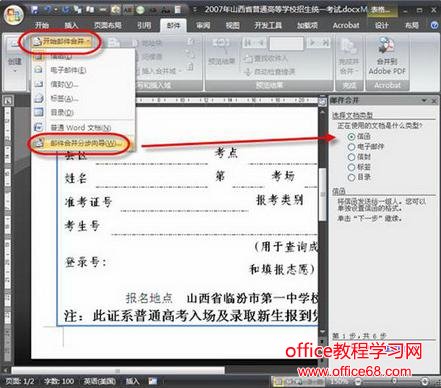Open the 加载项 ribbon tab
441x388 pixels.
pyautogui.click(x=307, y=25)
